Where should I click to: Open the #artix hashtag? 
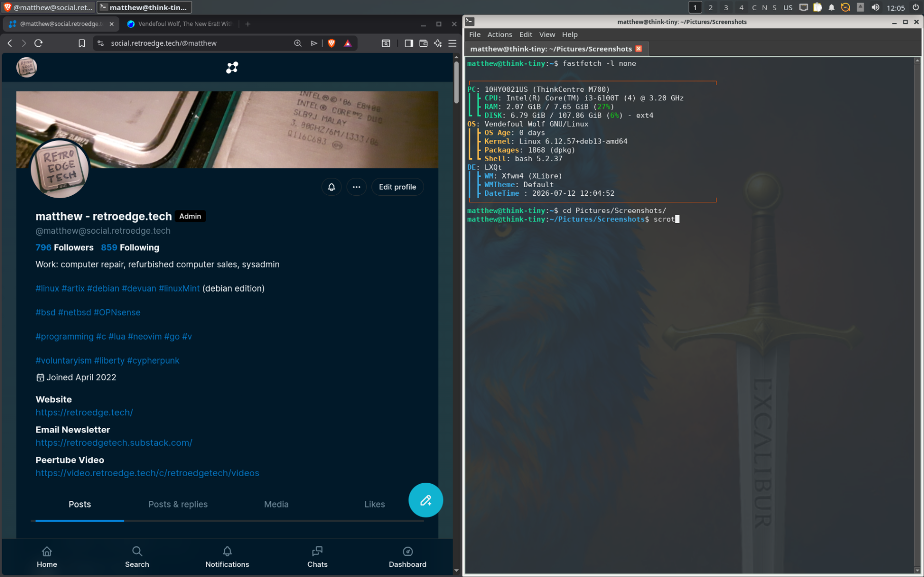point(73,288)
